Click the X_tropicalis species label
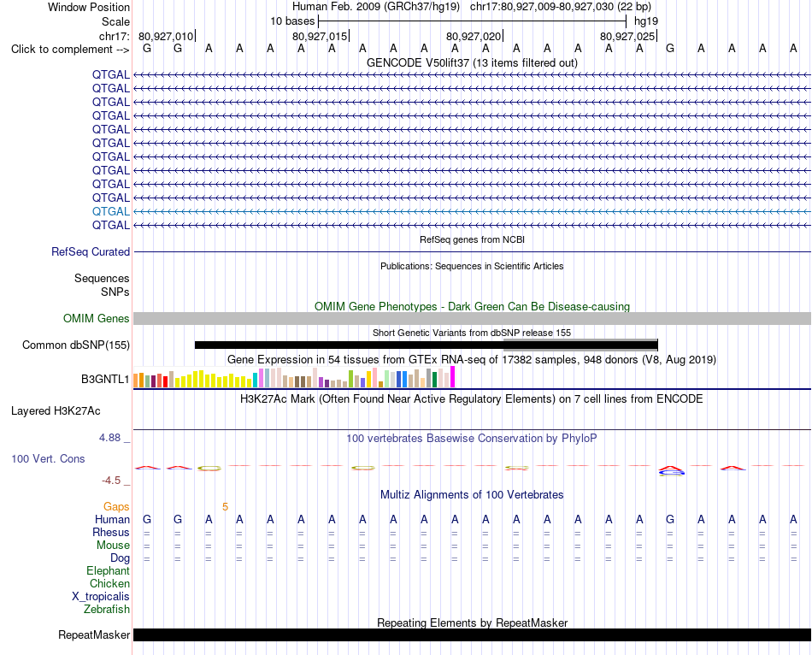 coord(101,597)
